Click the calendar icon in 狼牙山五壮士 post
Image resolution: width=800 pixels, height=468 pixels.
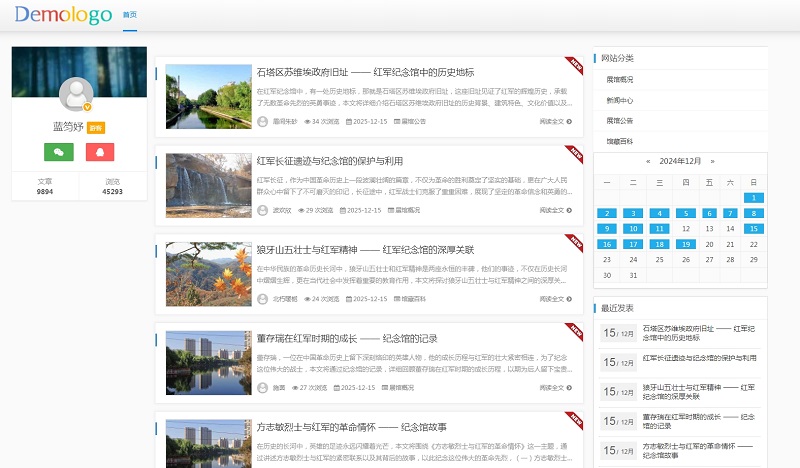349,299
